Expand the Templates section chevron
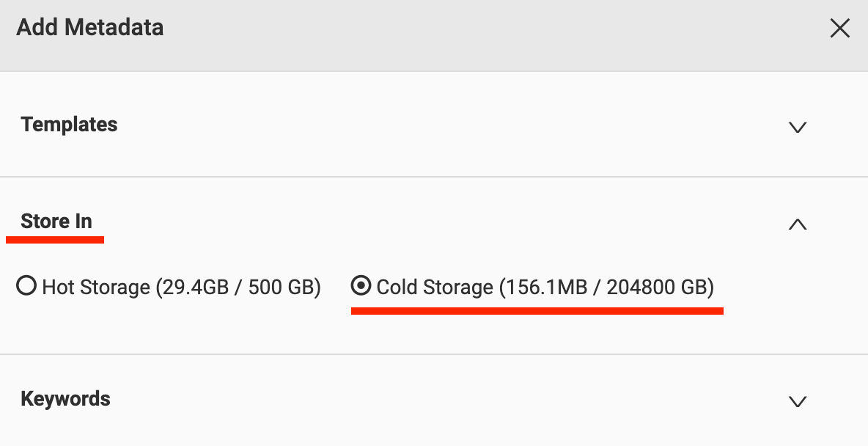The image size is (868, 446). tap(797, 127)
